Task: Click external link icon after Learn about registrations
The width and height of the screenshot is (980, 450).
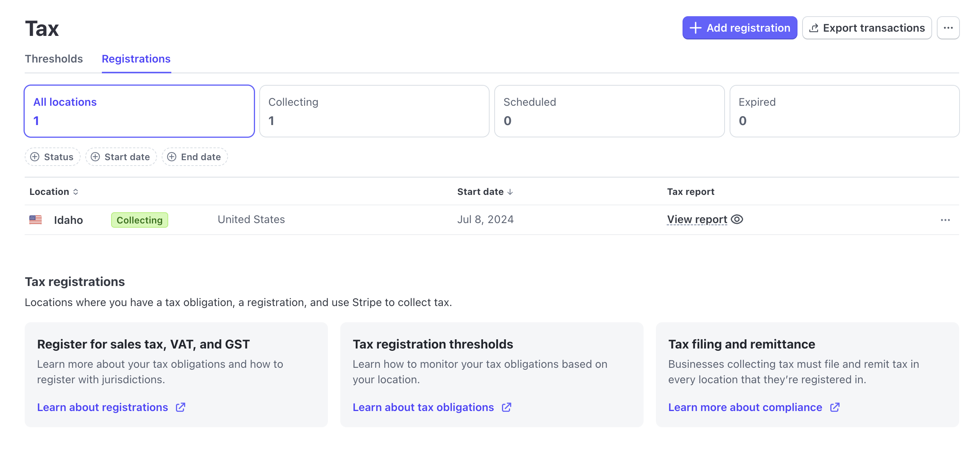Action: (181, 407)
